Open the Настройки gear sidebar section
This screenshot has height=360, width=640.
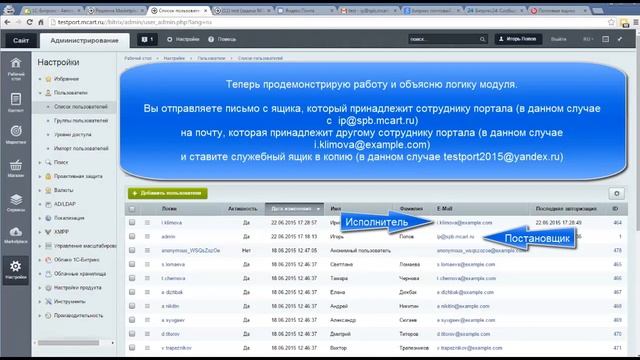(x=16, y=269)
